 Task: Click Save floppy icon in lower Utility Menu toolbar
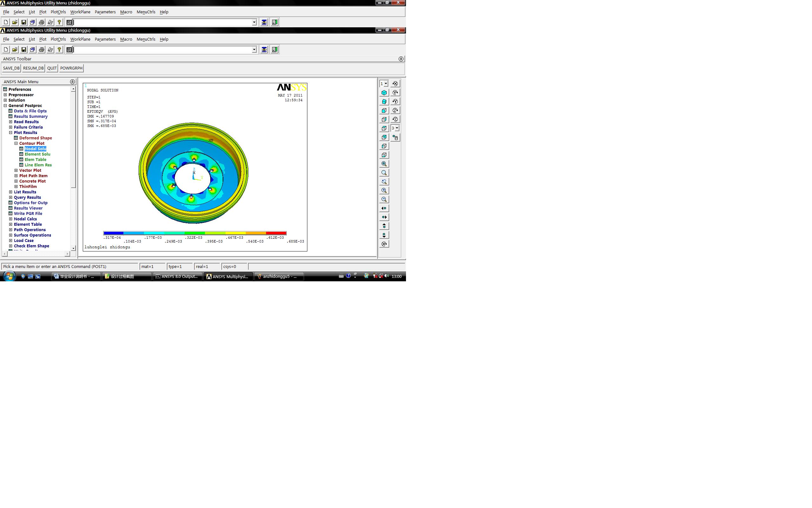point(23,50)
